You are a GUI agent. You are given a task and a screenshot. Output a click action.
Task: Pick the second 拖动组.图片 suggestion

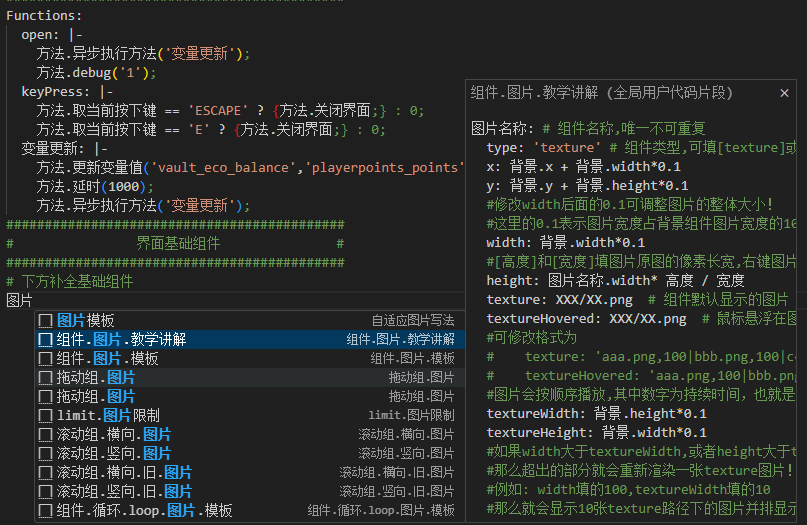(x=250, y=397)
